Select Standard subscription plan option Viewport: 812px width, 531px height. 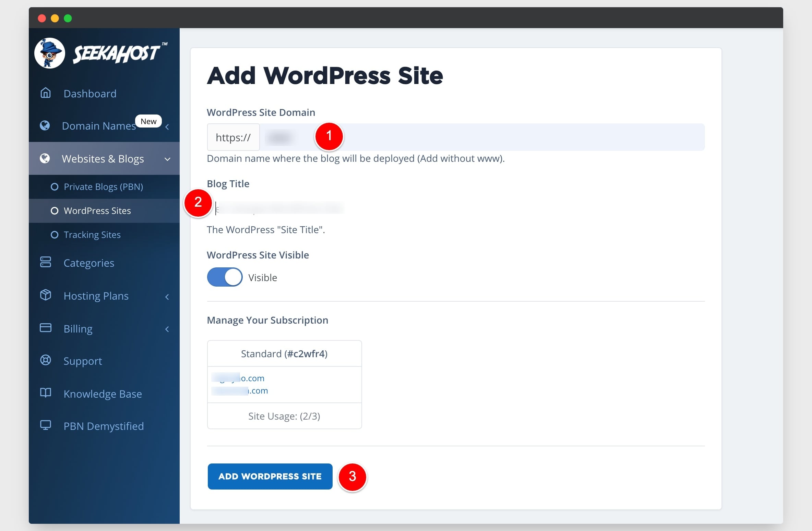click(285, 354)
